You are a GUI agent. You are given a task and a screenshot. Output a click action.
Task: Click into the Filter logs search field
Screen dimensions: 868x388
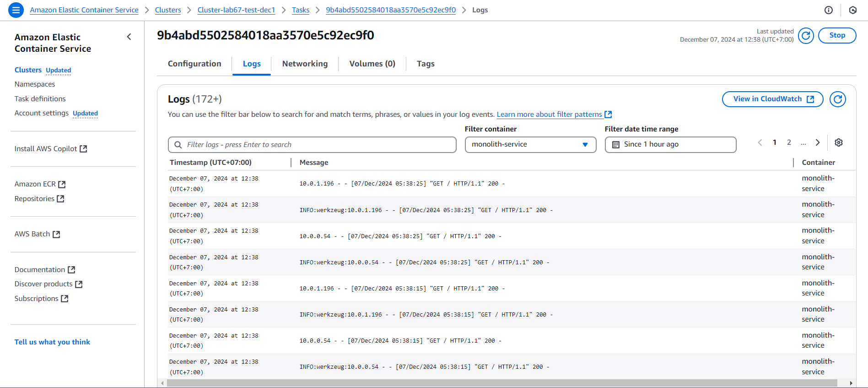(312, 145)
